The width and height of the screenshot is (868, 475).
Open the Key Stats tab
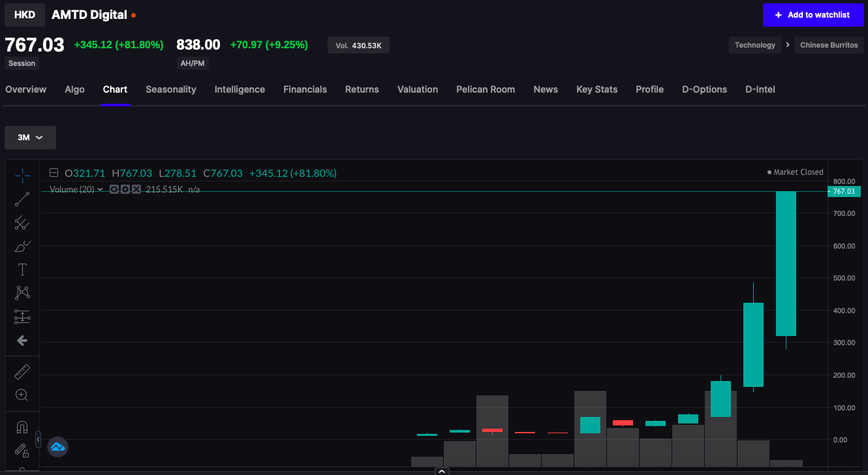[x=597, y=89]
